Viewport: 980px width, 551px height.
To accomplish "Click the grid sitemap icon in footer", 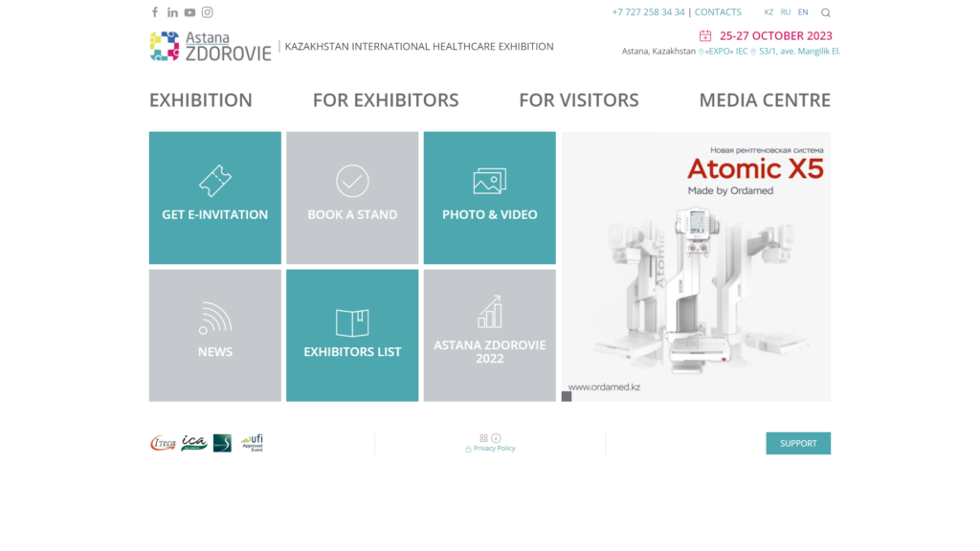I will pyautogui.click(x=483, y=438).
